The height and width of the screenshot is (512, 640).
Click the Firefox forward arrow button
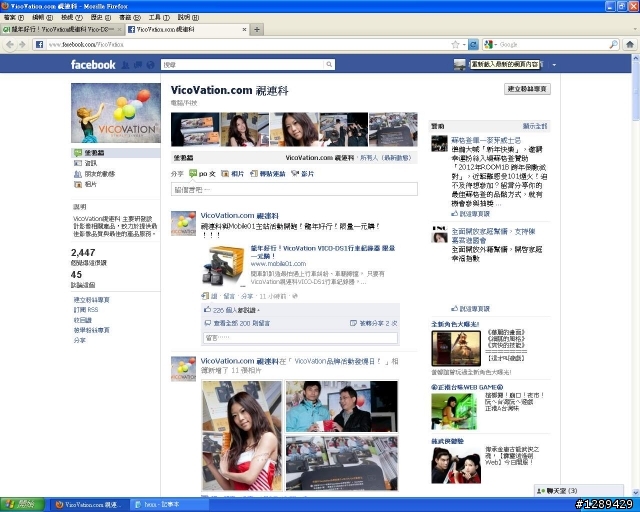pyautogui.click(x=22, y=45)
